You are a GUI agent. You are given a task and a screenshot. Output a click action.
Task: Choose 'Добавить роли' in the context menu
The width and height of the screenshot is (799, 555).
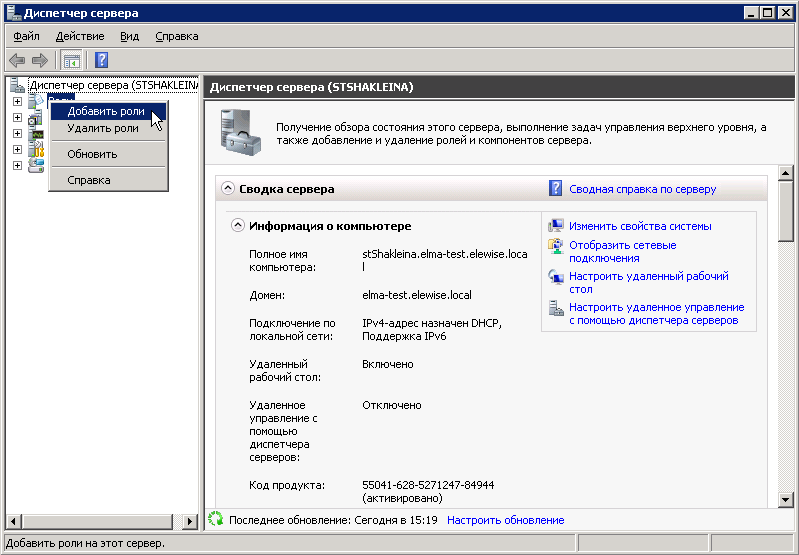click(x=105, y=111)
